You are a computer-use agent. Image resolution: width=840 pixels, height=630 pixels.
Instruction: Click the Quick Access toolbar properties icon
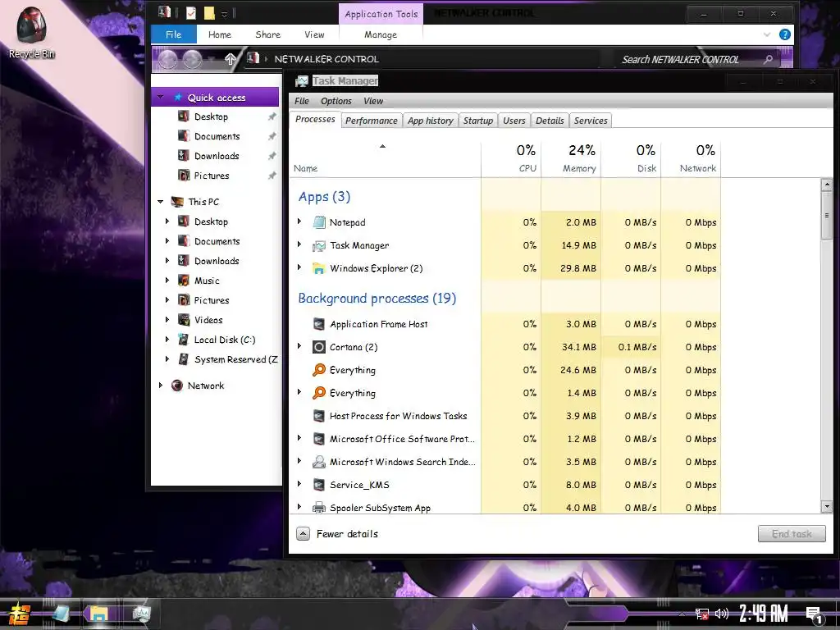tap(190, 12)
